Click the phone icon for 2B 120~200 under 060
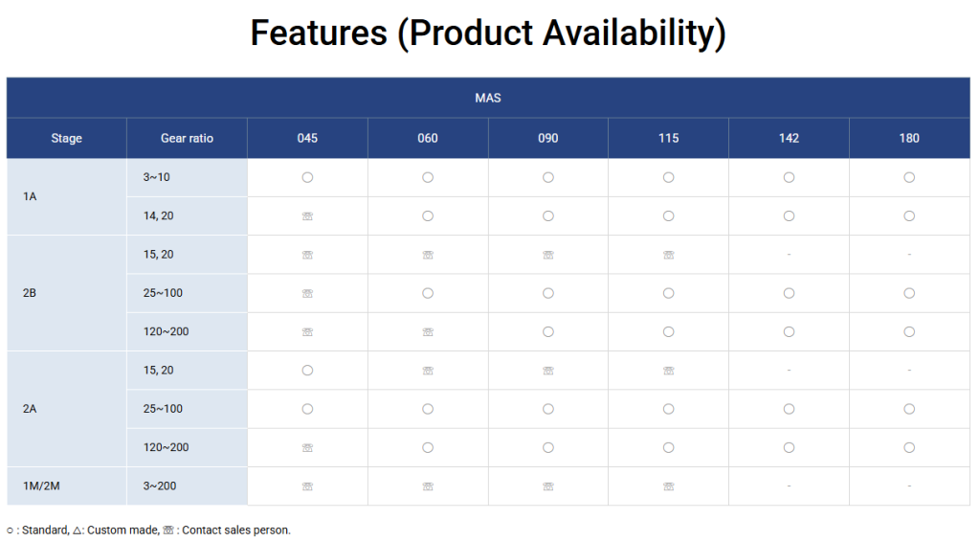Viewport: 980px width, 542px height. pyautogui.click(x=428, y=332)
